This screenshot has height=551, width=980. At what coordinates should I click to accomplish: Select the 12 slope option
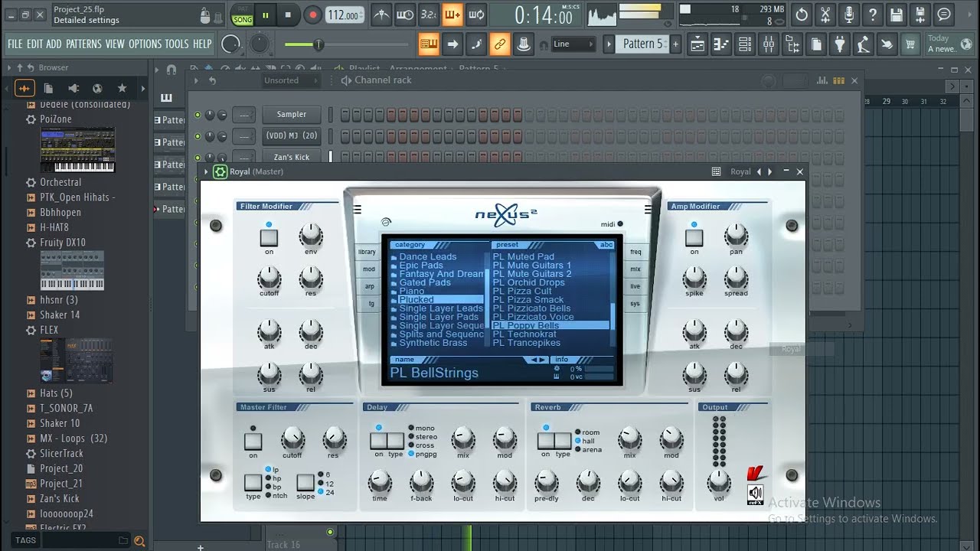[x=325, y=483]
